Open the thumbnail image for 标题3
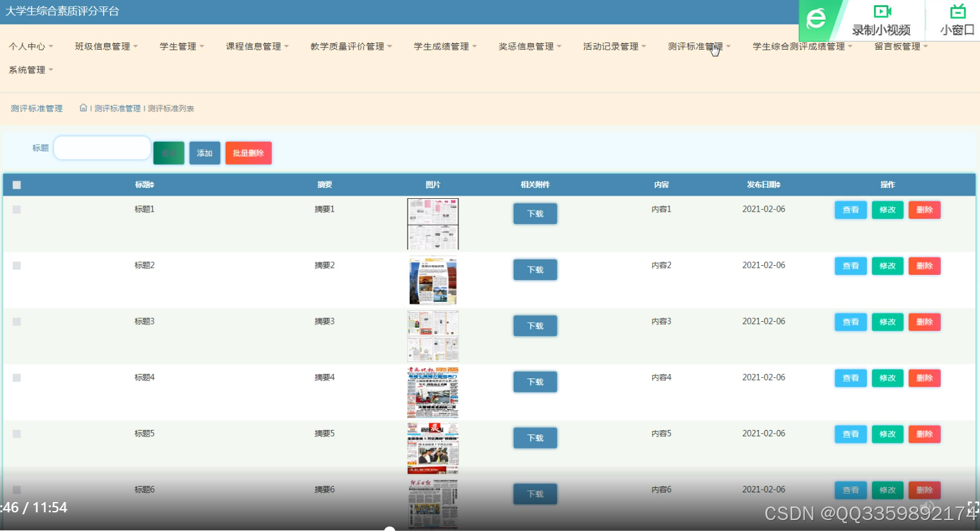This screenshot has height=531, width=980. click(433, 336)
